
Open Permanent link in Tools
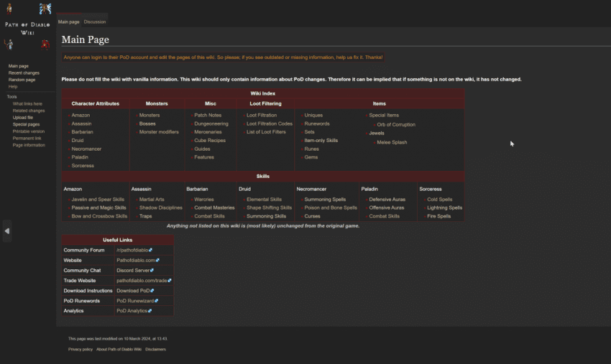(27, 138)
